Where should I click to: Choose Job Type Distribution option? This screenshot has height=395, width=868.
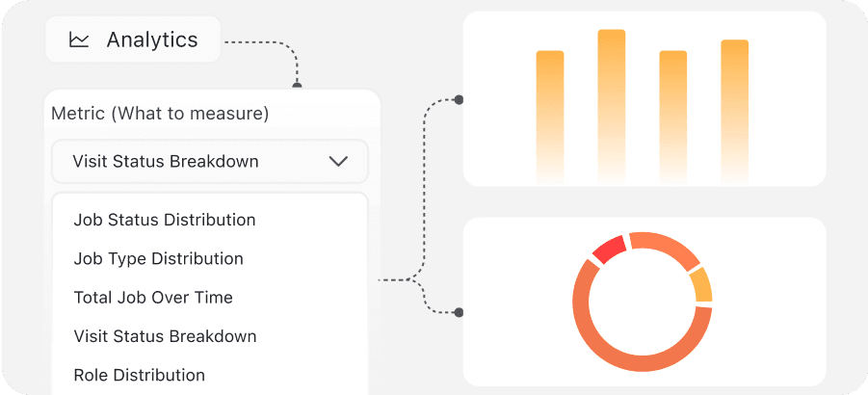point(158,258)
